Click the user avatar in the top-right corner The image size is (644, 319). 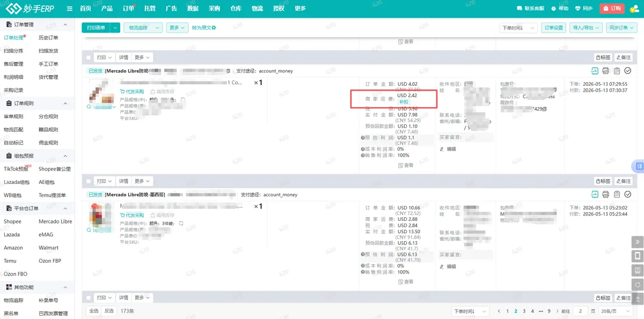[635, 9]
